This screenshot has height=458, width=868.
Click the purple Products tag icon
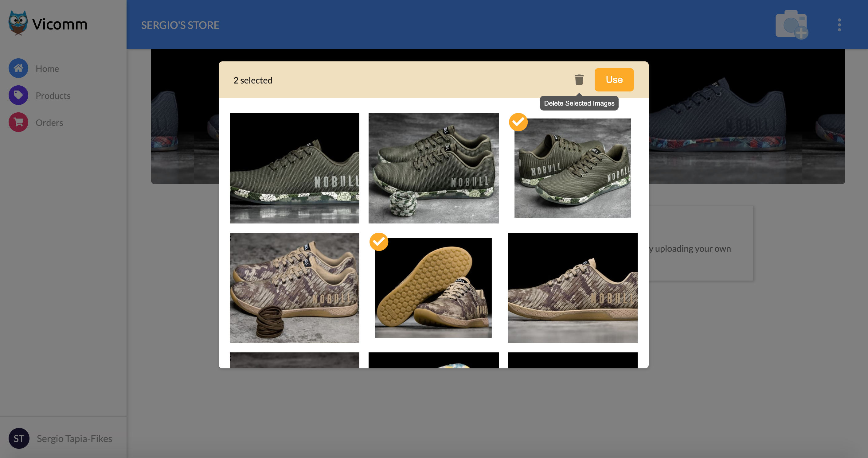tap(18, 95)
